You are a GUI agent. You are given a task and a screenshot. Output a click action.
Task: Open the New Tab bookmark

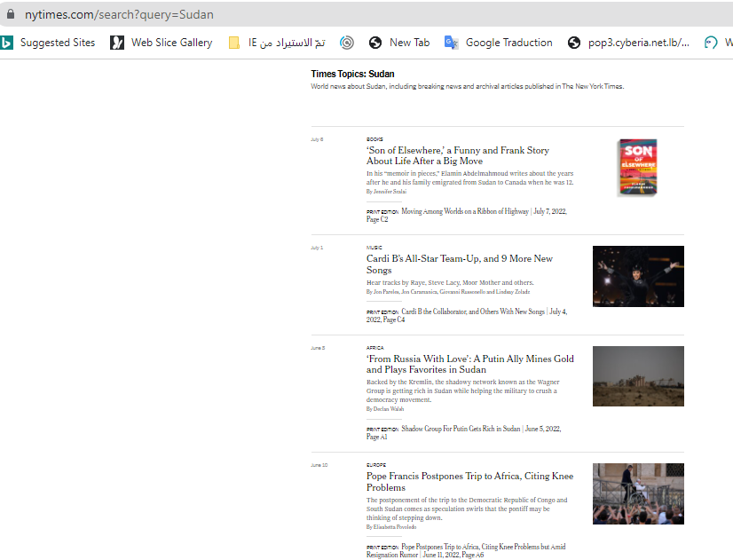coord(399,43)
